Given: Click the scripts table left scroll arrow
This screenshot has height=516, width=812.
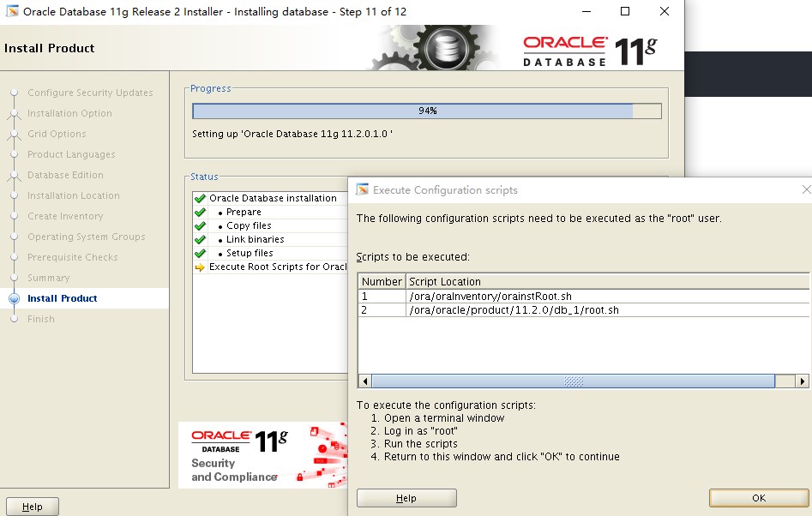Looking at the screenshot, I should click(x=365, y=381).
